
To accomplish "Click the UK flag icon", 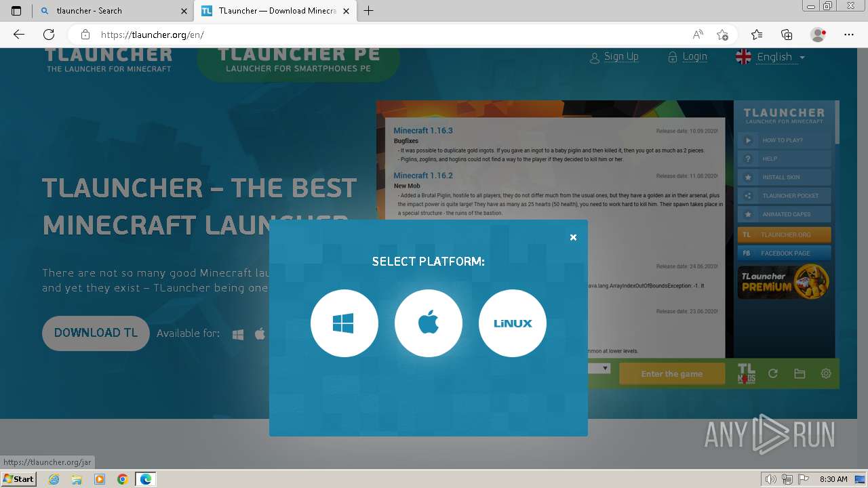I will click(744, 57).
